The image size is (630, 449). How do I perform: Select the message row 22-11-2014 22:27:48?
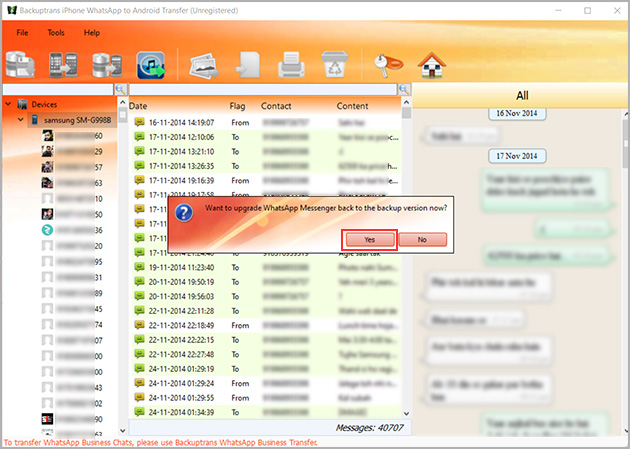(266, 354)
